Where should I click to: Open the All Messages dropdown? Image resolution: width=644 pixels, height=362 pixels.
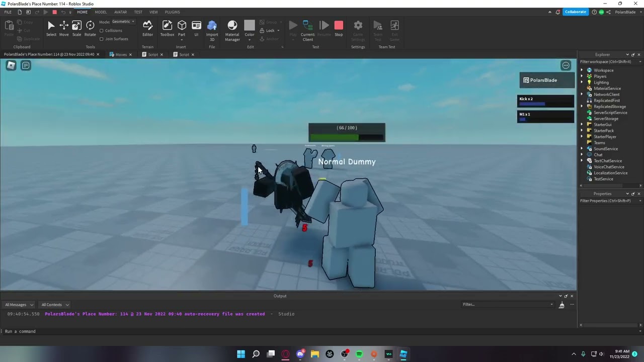click(x=19, y=305)
